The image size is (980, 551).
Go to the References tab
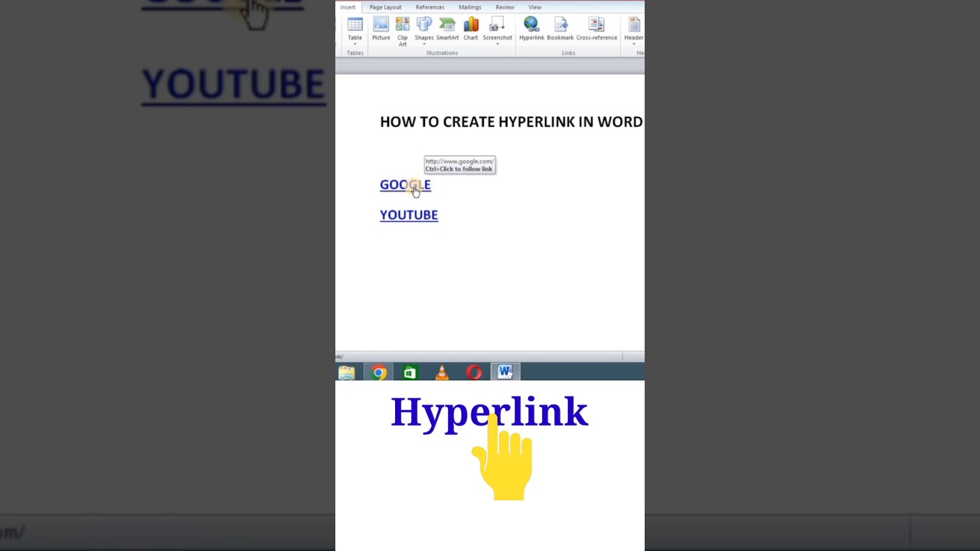point(430,7)
